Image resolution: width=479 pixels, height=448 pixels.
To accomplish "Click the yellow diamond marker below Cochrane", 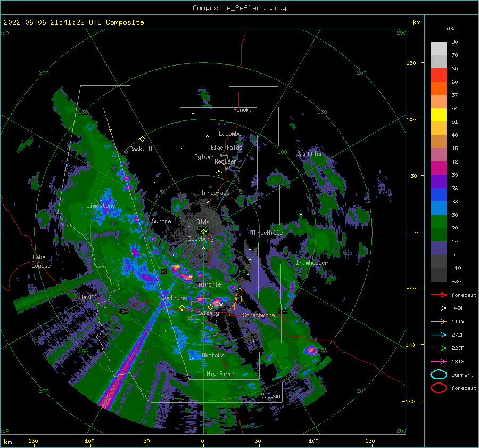I will click(182, 308).
